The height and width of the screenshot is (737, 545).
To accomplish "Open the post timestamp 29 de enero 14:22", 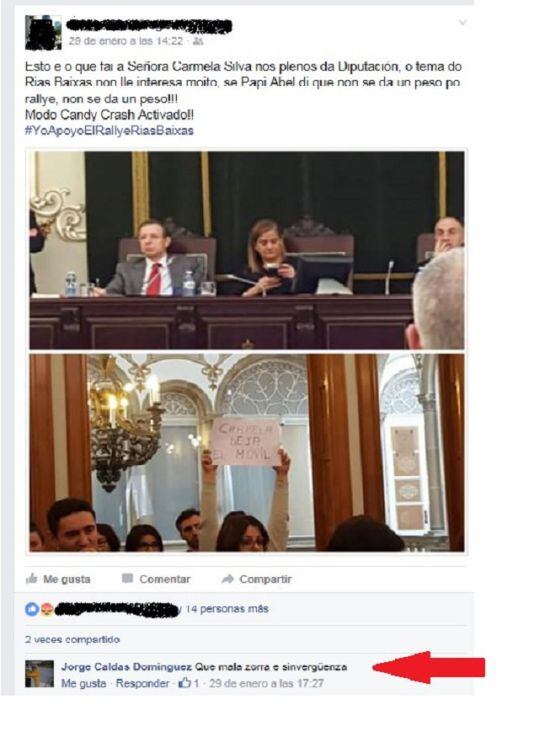I will click(125, 41).
